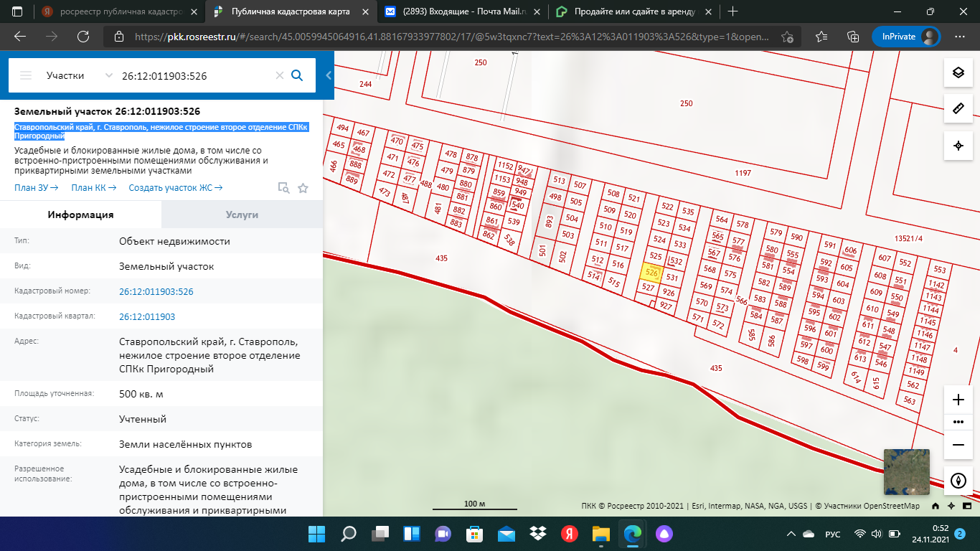Viewport: 980px width, 551px height.
Task: Open the Mail app on taskbar
Action: (507, 534)
